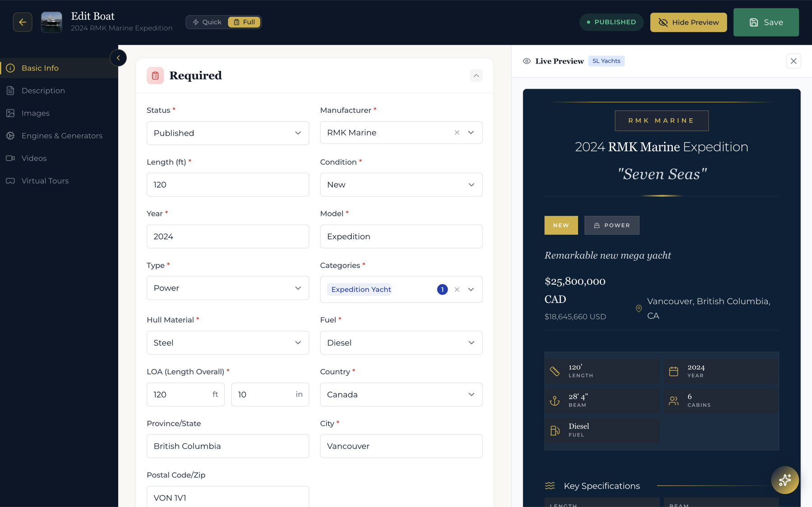Image resolution: width=812 pixels, height=507 pixels.
Task: Click the back arrow button
Action: click(23, 22)
